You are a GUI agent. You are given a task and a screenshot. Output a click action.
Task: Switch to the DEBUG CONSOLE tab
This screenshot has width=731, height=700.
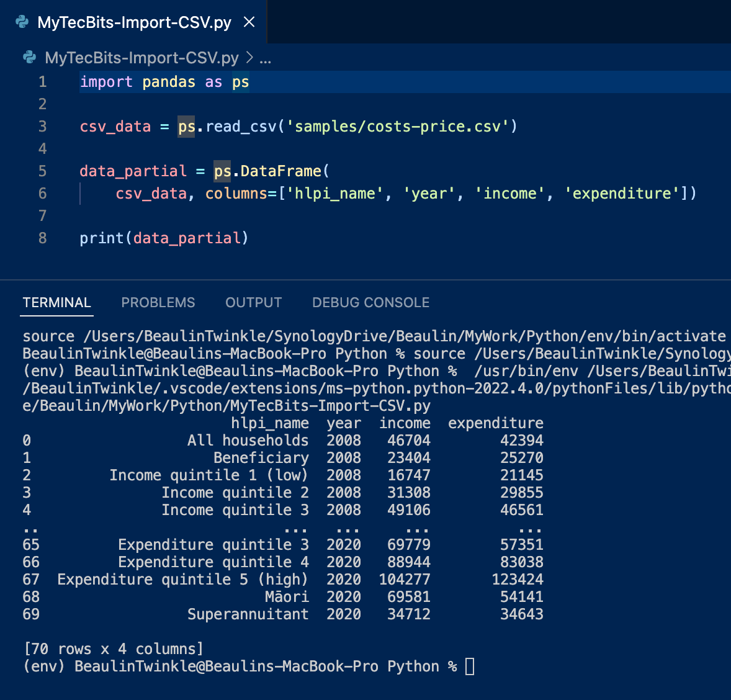(370, 303)
